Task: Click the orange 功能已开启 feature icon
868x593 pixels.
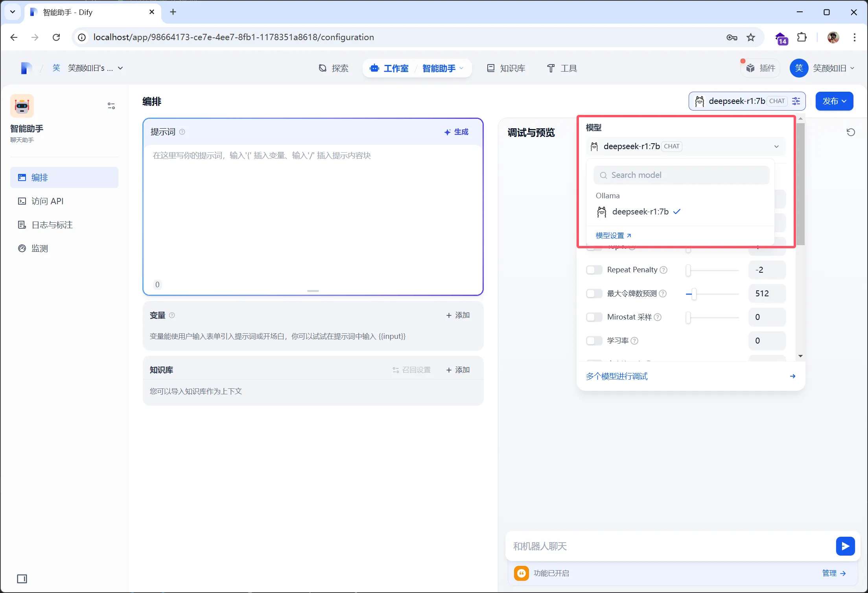Action: (522, 573)
